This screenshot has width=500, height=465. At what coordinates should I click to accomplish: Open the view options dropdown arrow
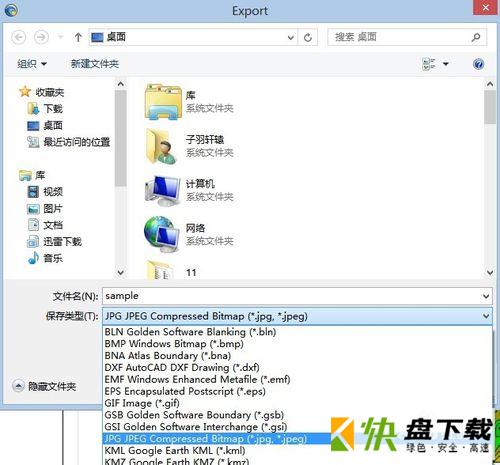pos(446,64)
